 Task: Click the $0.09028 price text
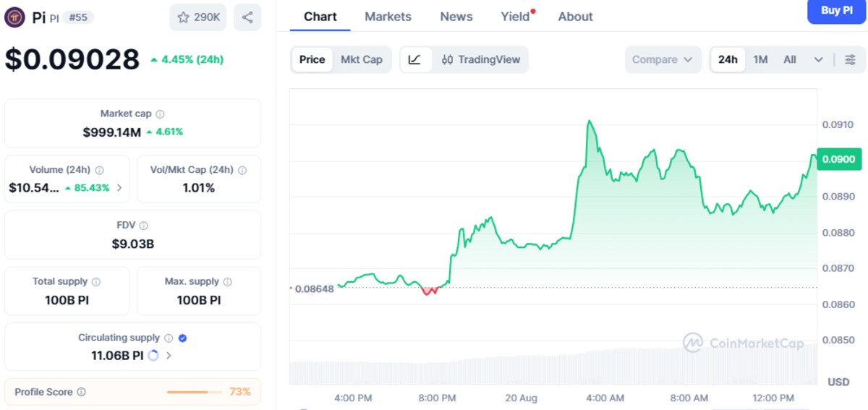coord(72,59)
